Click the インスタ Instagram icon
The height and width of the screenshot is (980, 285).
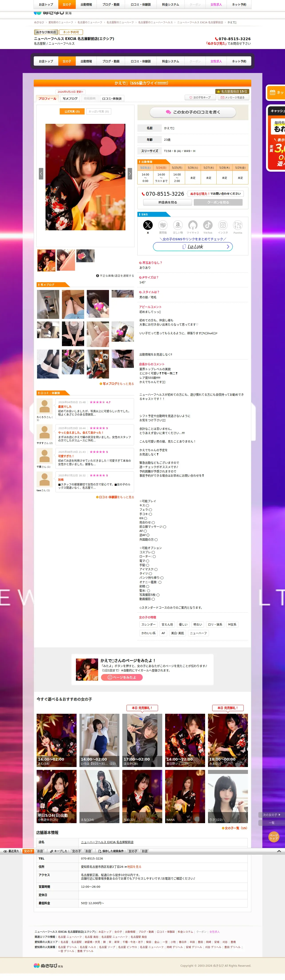[x=223, y=225]
